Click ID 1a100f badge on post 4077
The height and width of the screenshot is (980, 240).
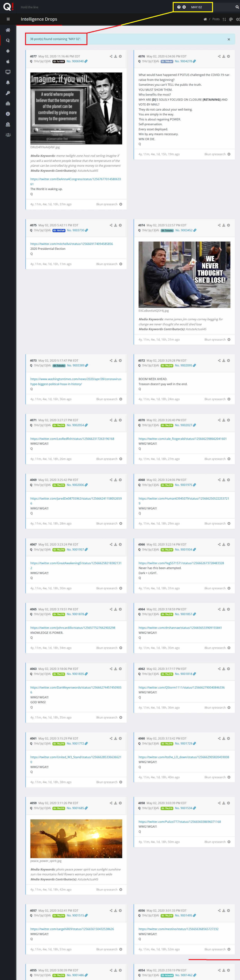[x=59, y=61]
